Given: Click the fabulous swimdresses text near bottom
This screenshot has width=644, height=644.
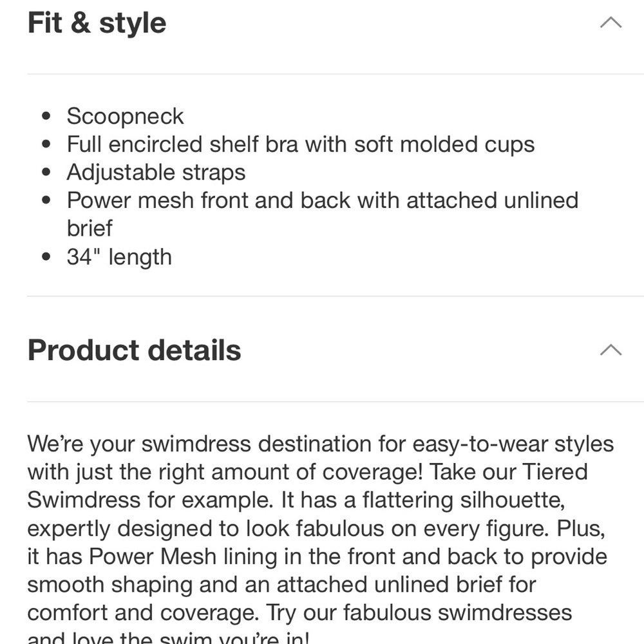Looking at the screenshot, I should pos(457,613).
